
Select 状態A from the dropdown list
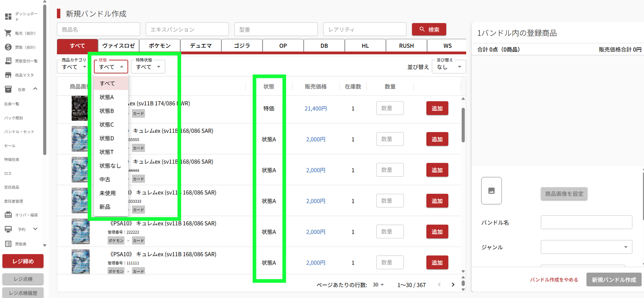tap(111, 97)
